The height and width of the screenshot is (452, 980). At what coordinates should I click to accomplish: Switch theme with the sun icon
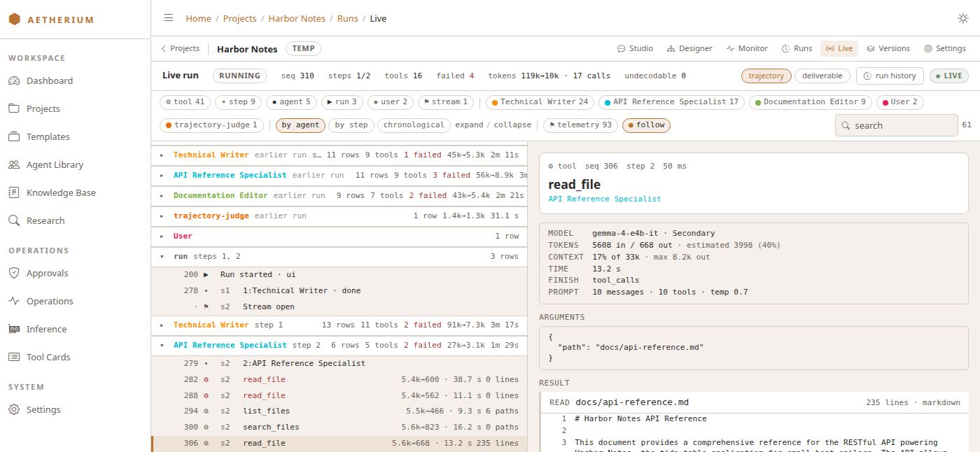(963, 18)
